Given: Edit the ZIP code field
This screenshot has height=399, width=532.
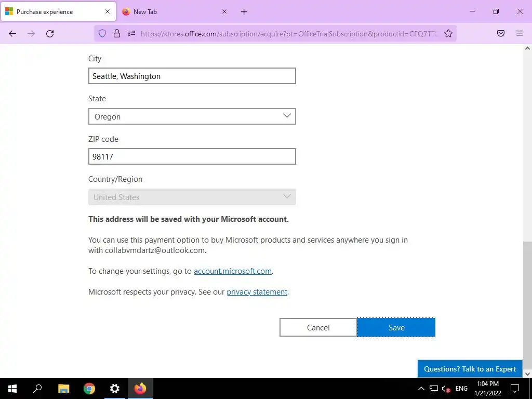Looking at the screenshot, I should click(192, 156).
